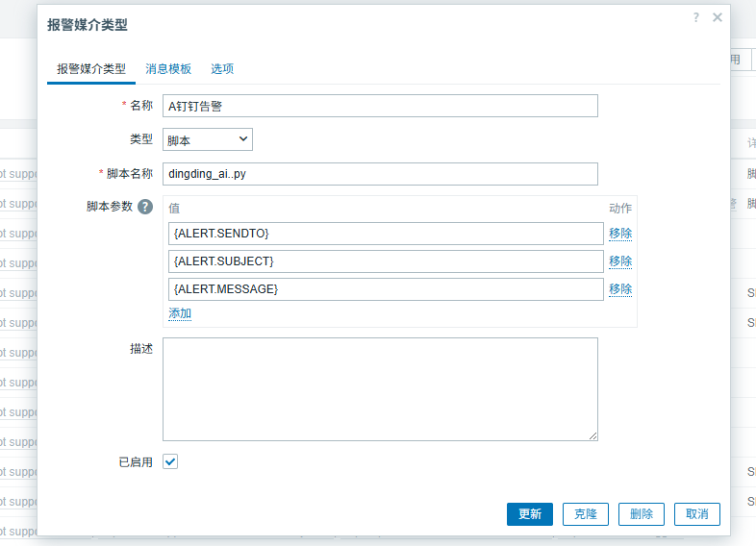Viewport: 756px width, 546px height.
Task: Toggle the 已启用 checkbox
Action: pos(170,461)
